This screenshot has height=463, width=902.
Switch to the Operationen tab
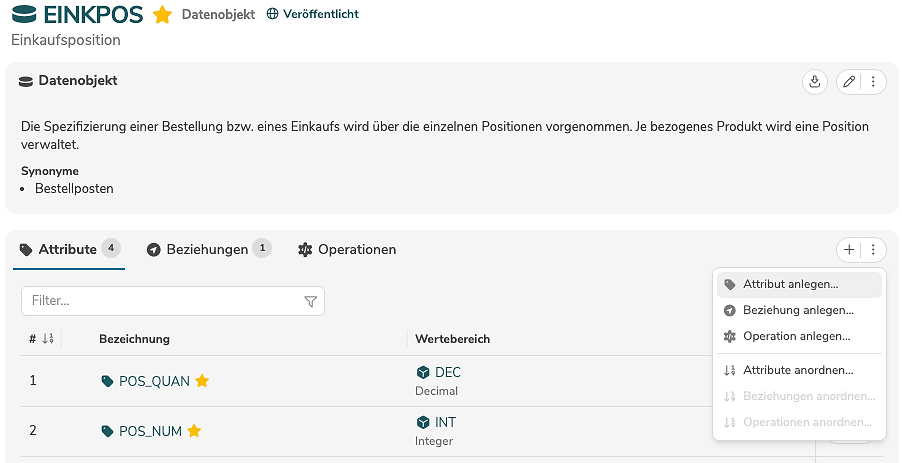point(347,249)
